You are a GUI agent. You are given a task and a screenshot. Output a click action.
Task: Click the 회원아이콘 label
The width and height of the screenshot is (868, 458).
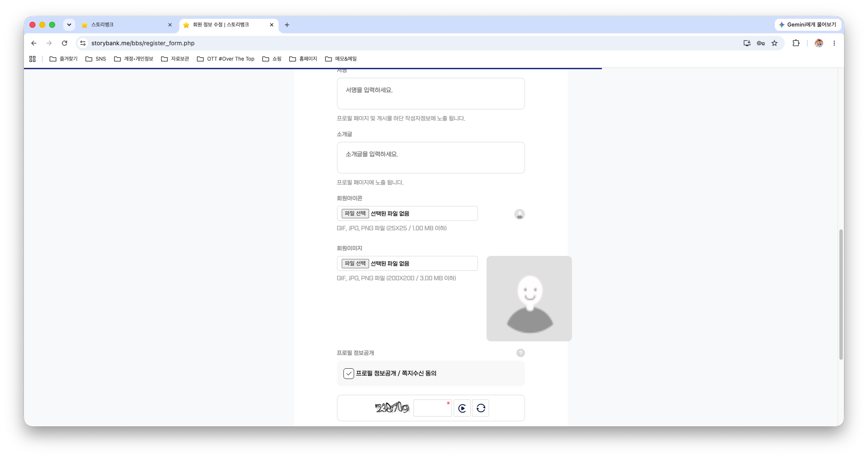click(x=349, y=198)
